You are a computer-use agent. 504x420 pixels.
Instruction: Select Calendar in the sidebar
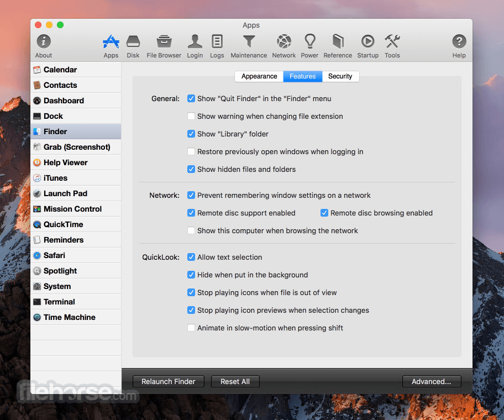coord(76,70)
